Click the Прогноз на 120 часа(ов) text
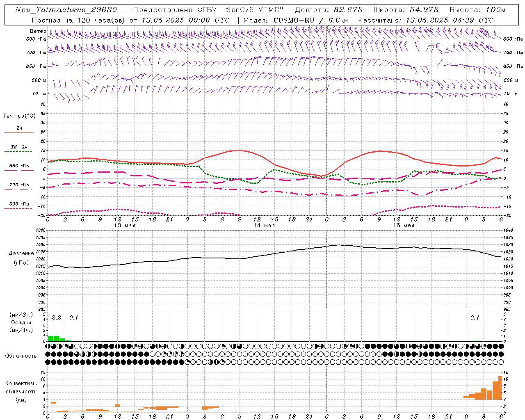 click(x=78, y=20)
